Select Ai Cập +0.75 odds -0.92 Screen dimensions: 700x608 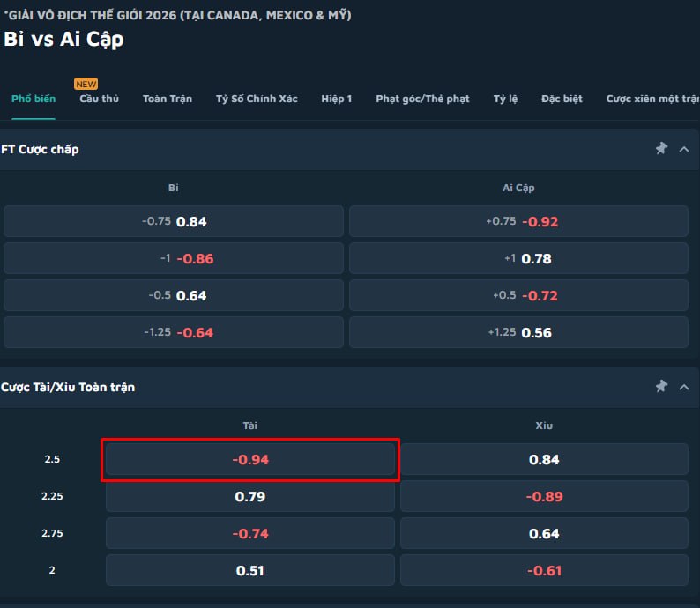click(x=518, y=221)
